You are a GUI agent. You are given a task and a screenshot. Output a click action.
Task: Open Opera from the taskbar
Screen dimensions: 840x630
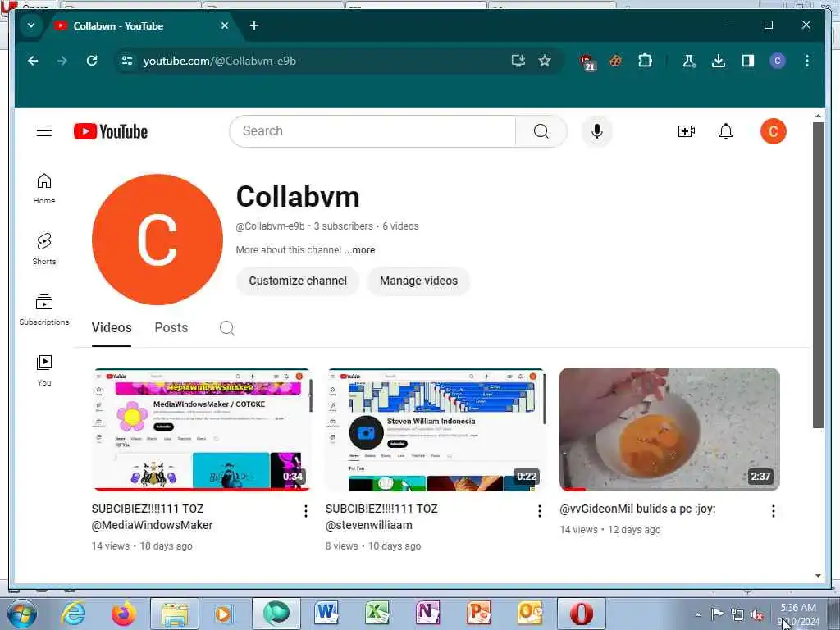click(x=582, y=614)
